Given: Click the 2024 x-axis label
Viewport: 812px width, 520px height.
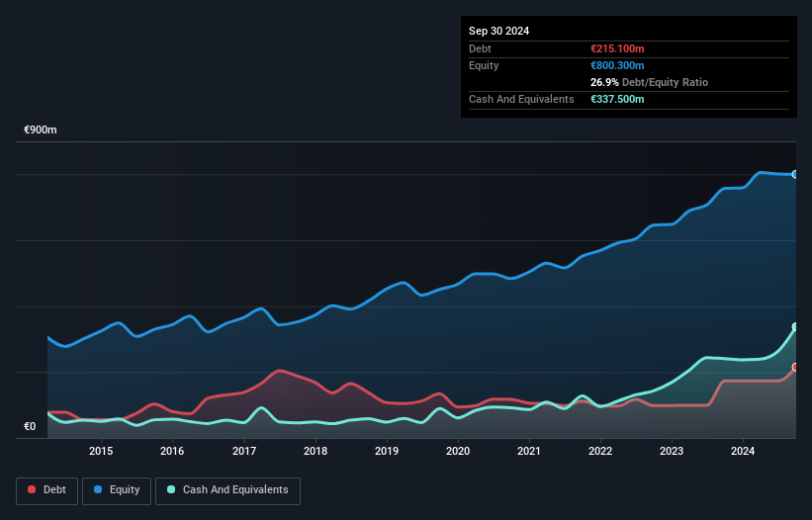Looking at the screenshot, I should [x=744, y=452].
